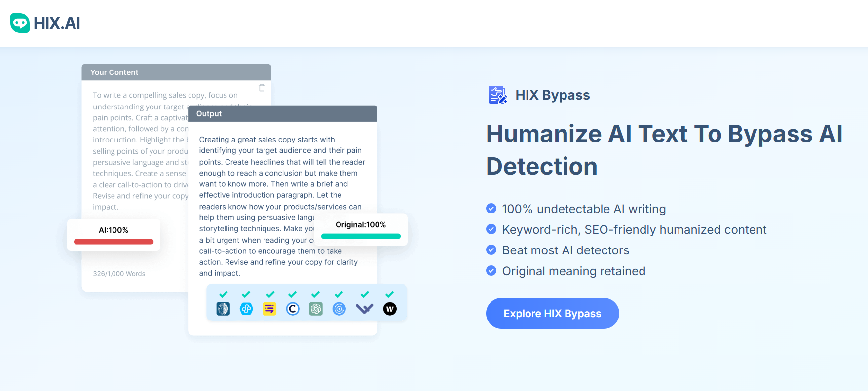Click the 326/1,000 Words counter
The height and width of the screenshot is (391, 868).
tap(119, 274)
